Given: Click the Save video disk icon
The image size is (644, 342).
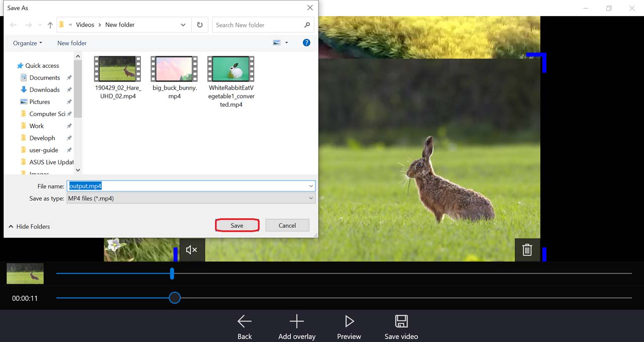Looking at the screenshot, I should 401,321.
